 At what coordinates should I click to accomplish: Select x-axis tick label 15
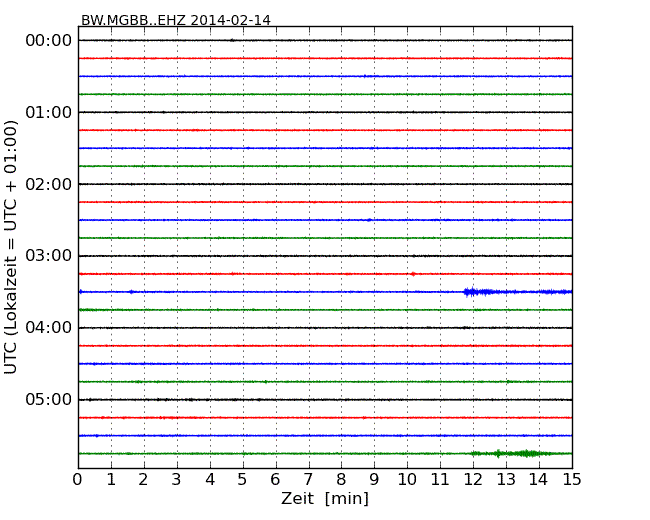(x=572, y=480)
